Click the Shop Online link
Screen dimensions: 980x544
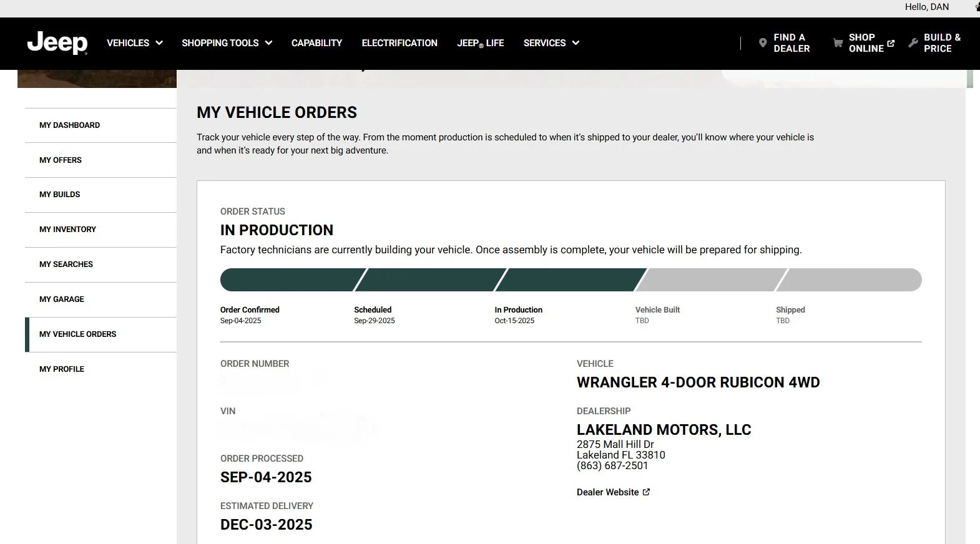[864, 43]
